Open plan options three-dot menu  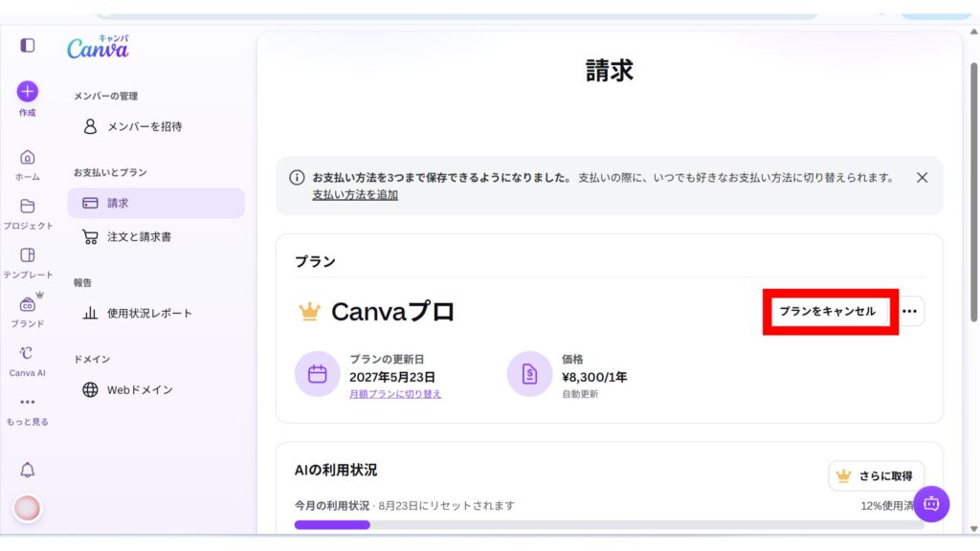[x=909, y=311]
